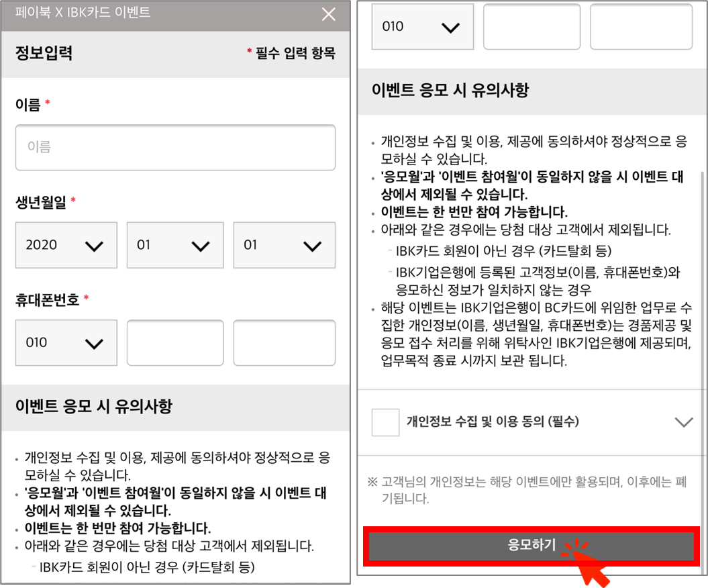Click the 이름 name input field
The width and height of the screenshot is (708, 588).
coord(175,147)
